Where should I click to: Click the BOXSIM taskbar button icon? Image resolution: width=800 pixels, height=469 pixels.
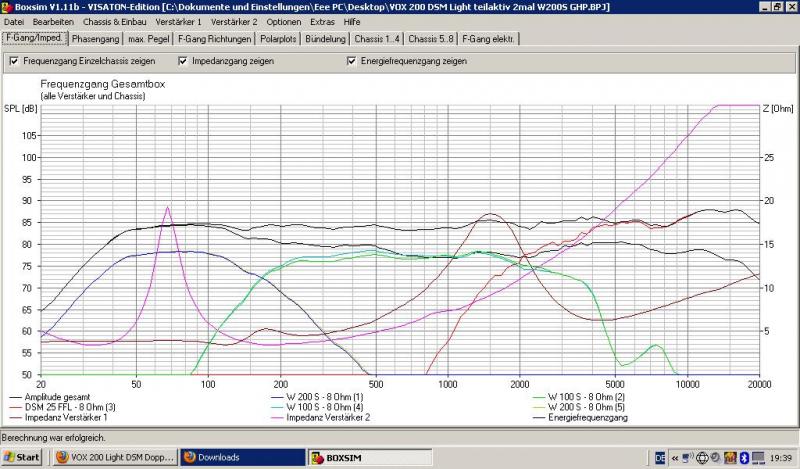click(320, 457)
